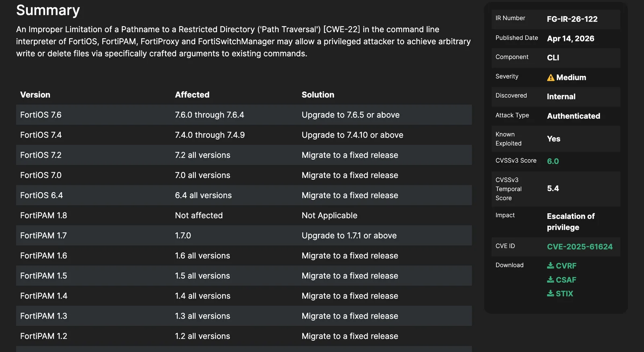Select the 'Not Applicable' cell
Image resolution: width=644 pixels, height=352 pixels.
tap(330, 216)
